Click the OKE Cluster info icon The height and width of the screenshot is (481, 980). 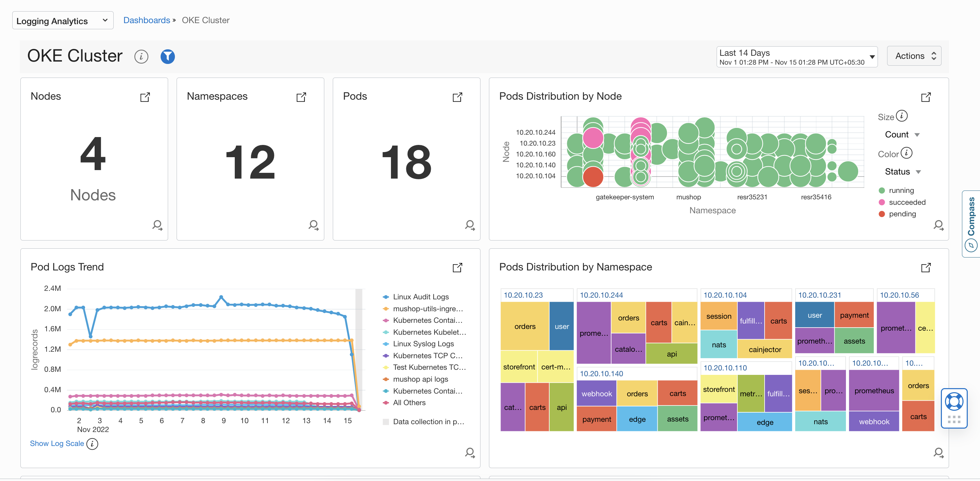(x=141, y=57)
